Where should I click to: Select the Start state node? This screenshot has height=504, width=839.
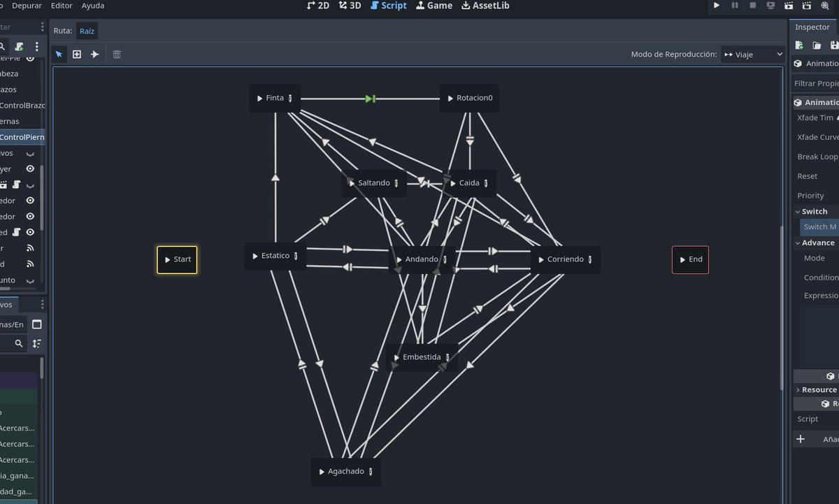[x=177, y=259]
